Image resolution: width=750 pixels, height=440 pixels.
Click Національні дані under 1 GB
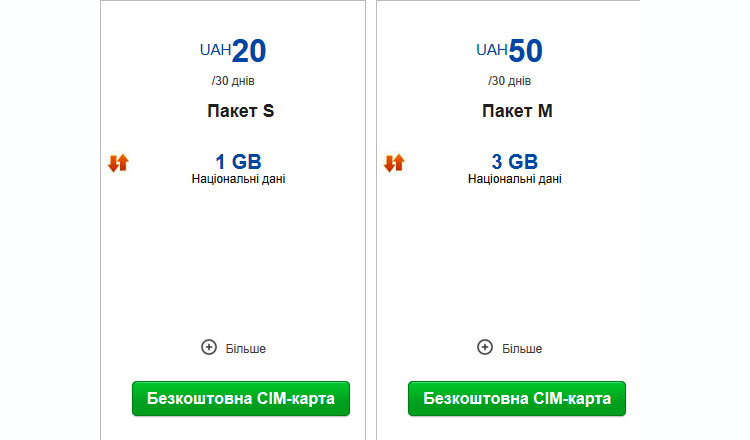coord(238,179)
